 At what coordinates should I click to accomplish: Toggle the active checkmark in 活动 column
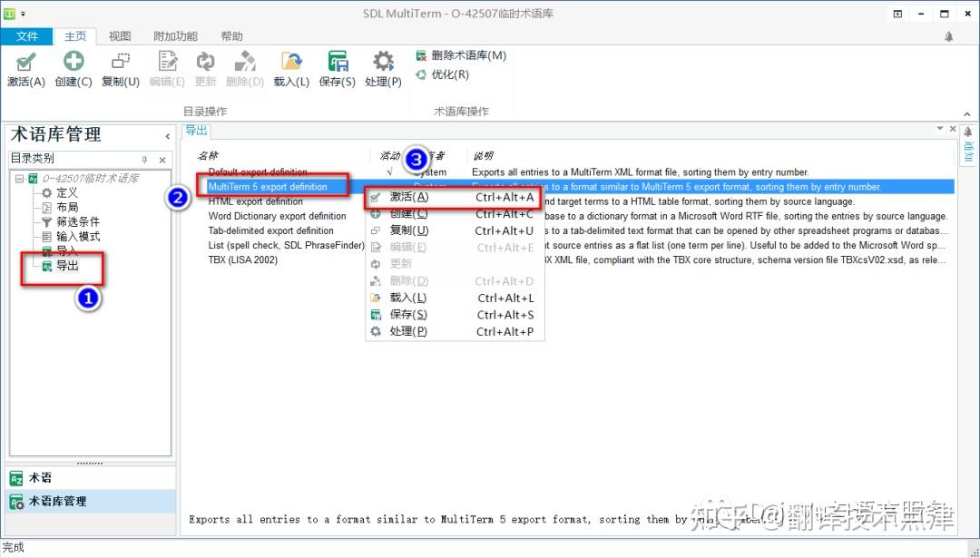[x=387, y=170]
